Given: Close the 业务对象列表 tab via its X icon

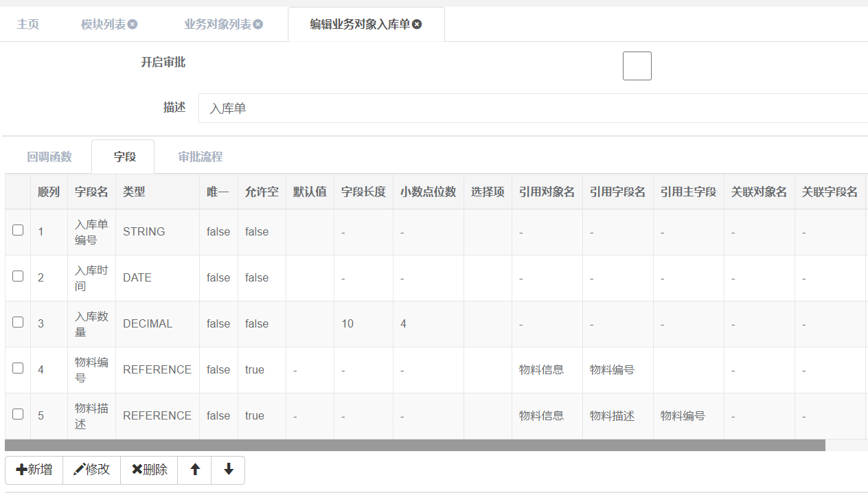Looking at the screenshot, I should pyautogui.click(x=258, y=23).
